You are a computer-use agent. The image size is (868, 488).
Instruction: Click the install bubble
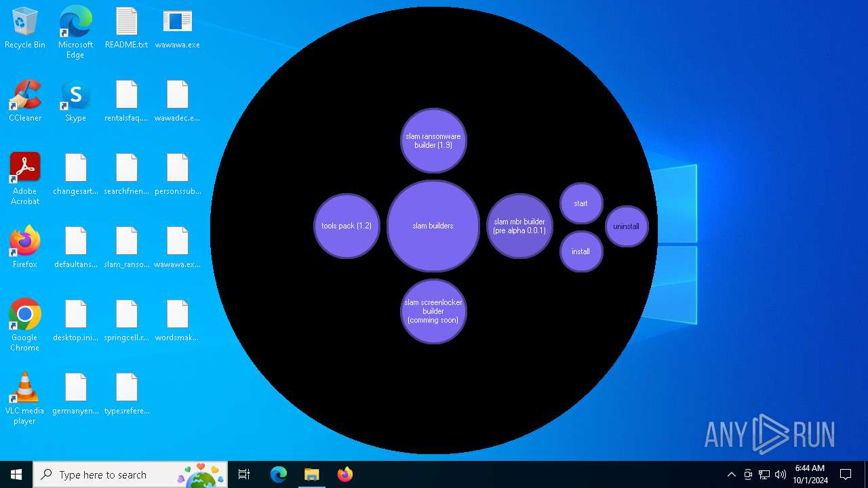coord(581,251)
